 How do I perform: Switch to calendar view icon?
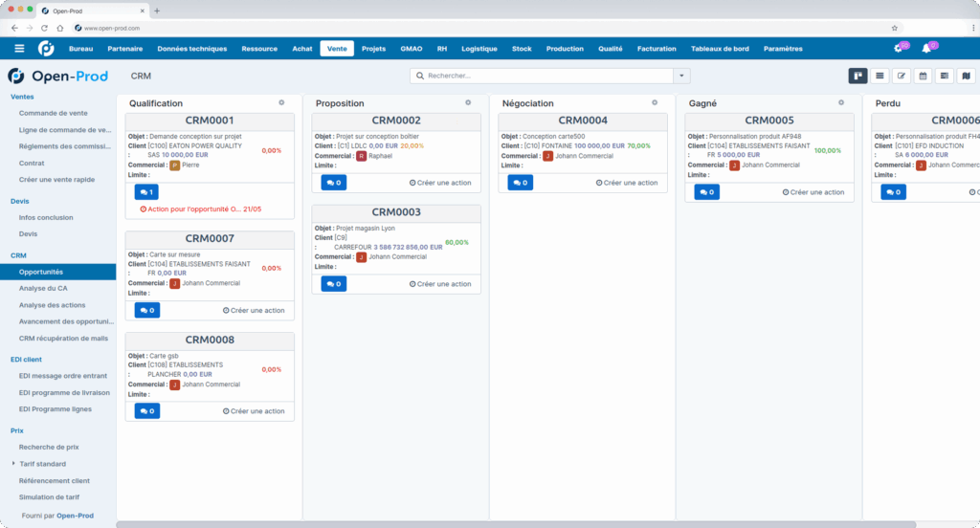point(923,76)
